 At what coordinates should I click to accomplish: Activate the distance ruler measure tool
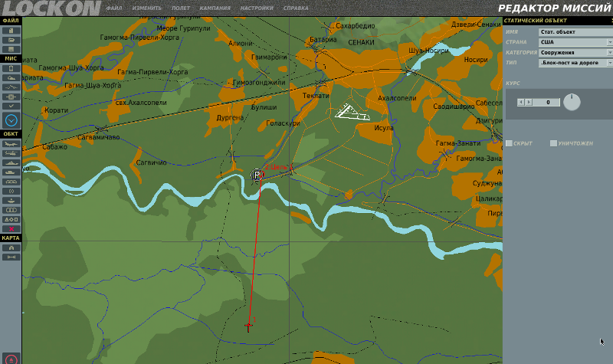[11, 257]
